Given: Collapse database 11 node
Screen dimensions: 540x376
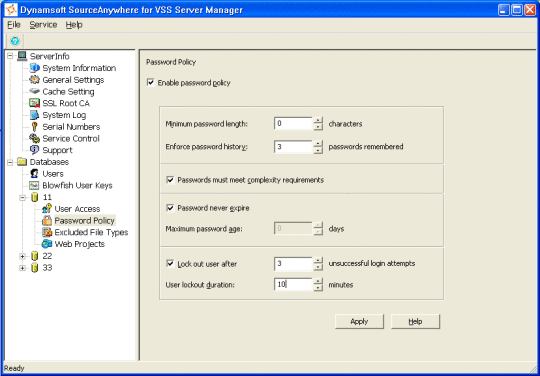Looking at the screenshot, I should [22, 197].
